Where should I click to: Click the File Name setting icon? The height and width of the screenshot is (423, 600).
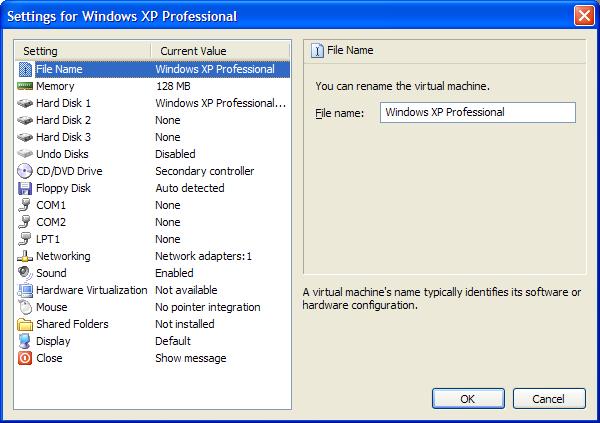click(x=25, y=69)
